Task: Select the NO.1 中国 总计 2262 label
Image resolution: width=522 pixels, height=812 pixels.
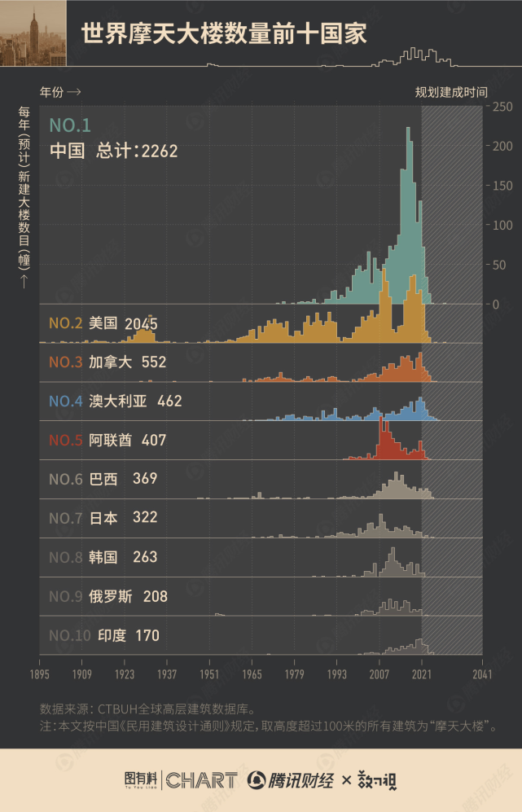Action: point(113,138)
